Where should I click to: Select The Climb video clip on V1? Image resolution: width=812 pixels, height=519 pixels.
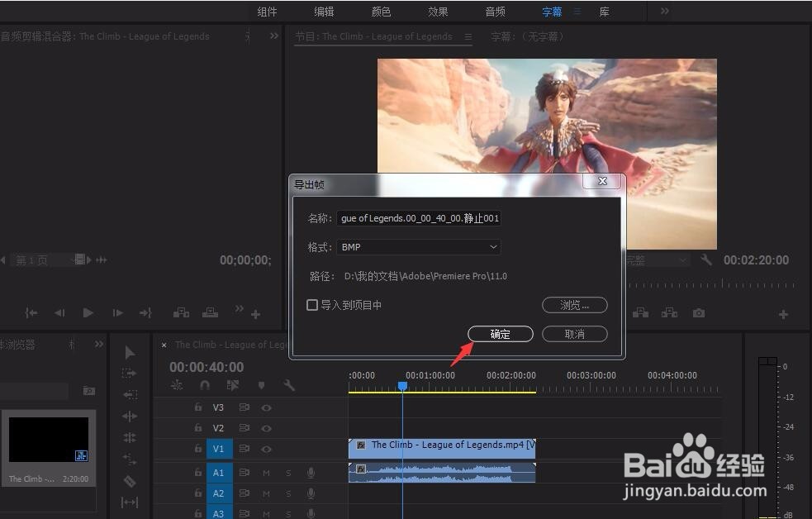[x=442, y=449]
